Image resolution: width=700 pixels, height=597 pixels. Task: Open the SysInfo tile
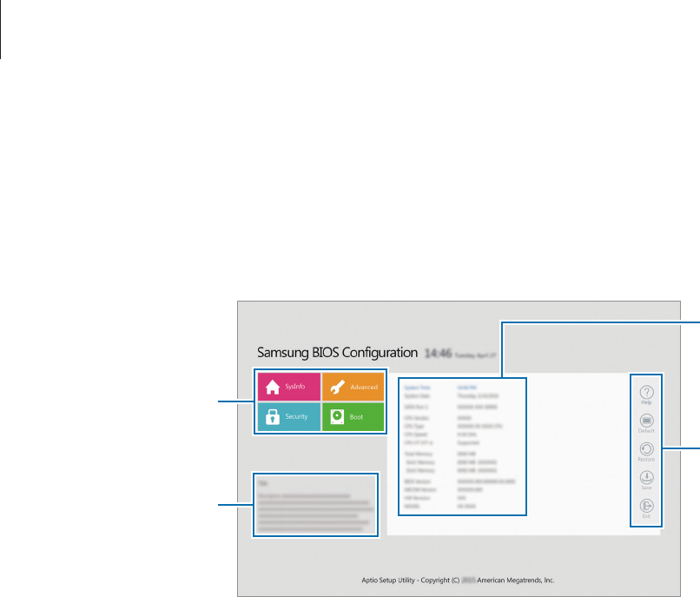(289, 387)
